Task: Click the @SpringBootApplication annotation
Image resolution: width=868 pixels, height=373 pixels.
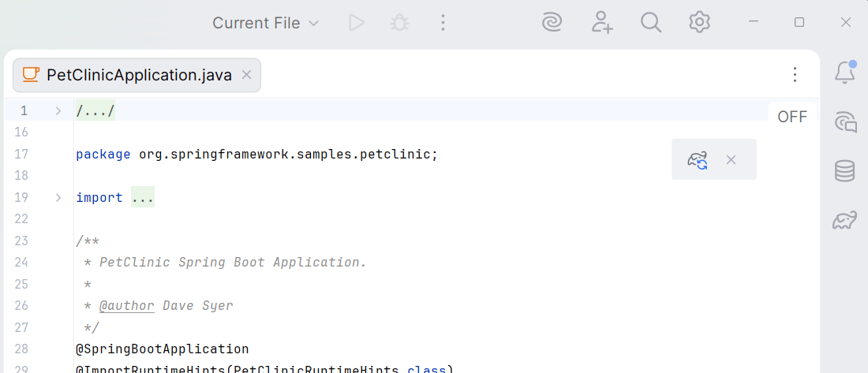Action: point(163,349)
